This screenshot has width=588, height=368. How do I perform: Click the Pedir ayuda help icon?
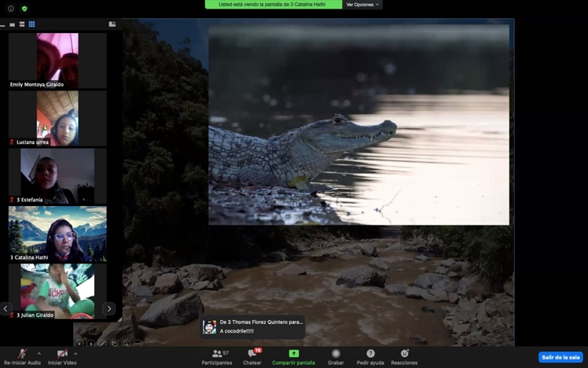tap(370, 356)
